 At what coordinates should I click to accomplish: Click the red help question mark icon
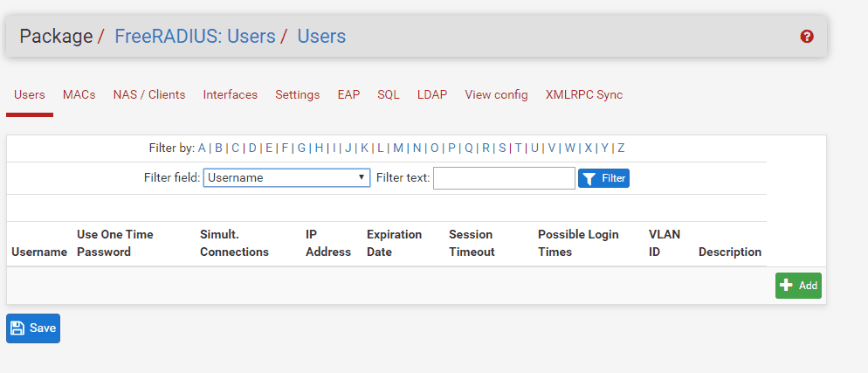[x=807, y=37]
